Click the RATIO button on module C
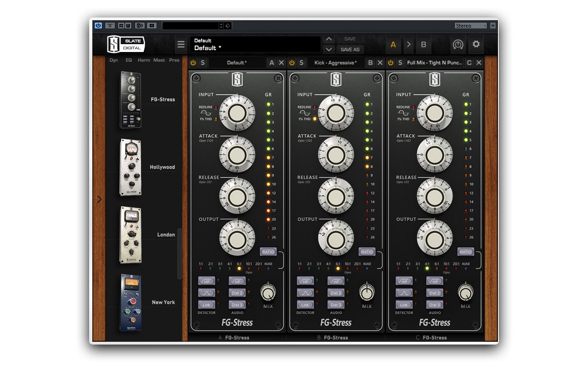Viewport: 588px width, 368px height. tap(466, 252)
